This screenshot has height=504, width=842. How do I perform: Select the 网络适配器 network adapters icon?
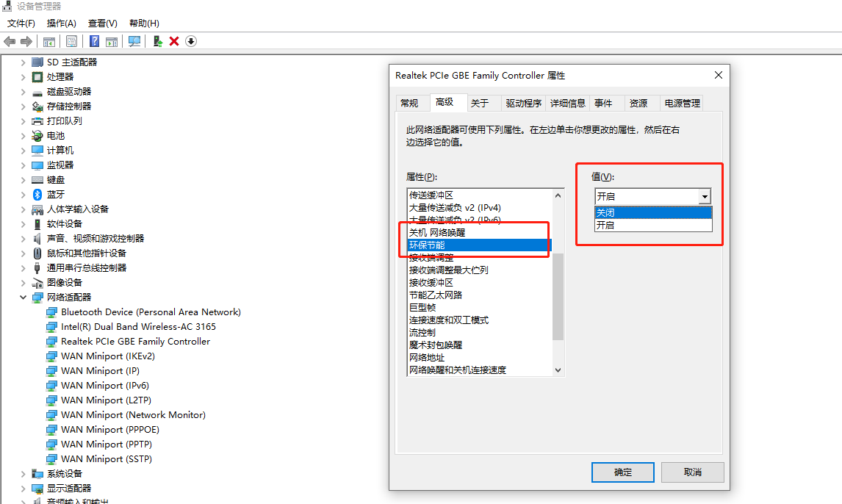37,298
